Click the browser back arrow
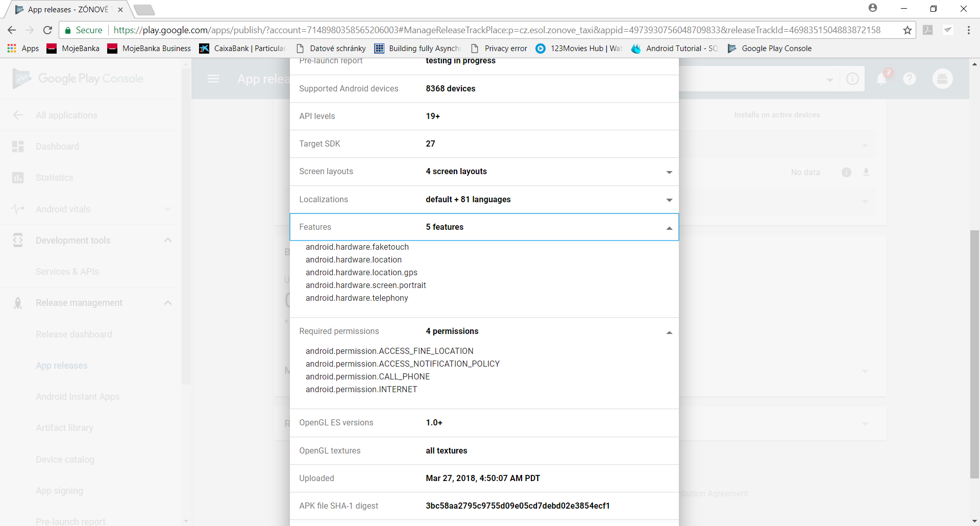The width and height of the screenshot is (980, 526). coord(12,30)
